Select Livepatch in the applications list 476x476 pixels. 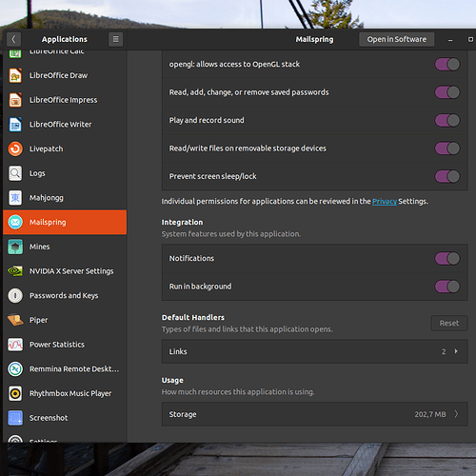pos(65,149)
